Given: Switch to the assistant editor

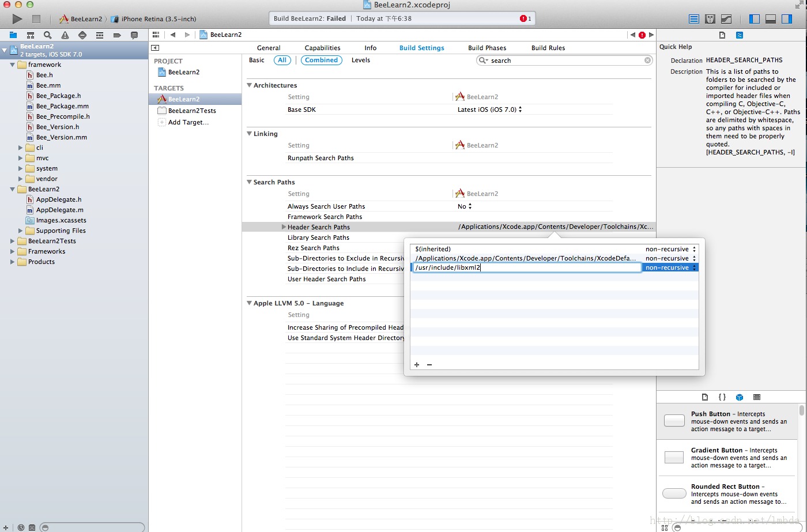Looking at the screenshot, I should pos(711,19).
